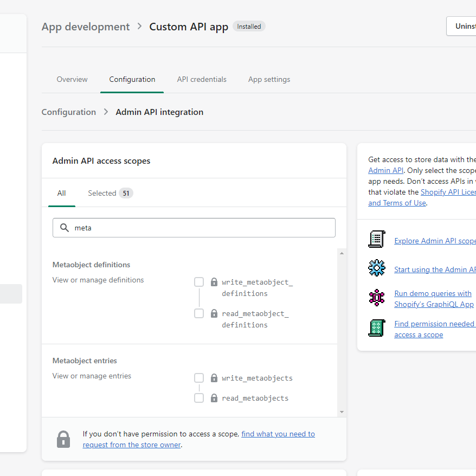Open Start using the Admin API link
Image resolution: width=476 pixels, height=476 pixels.
[x=435, y=269]
